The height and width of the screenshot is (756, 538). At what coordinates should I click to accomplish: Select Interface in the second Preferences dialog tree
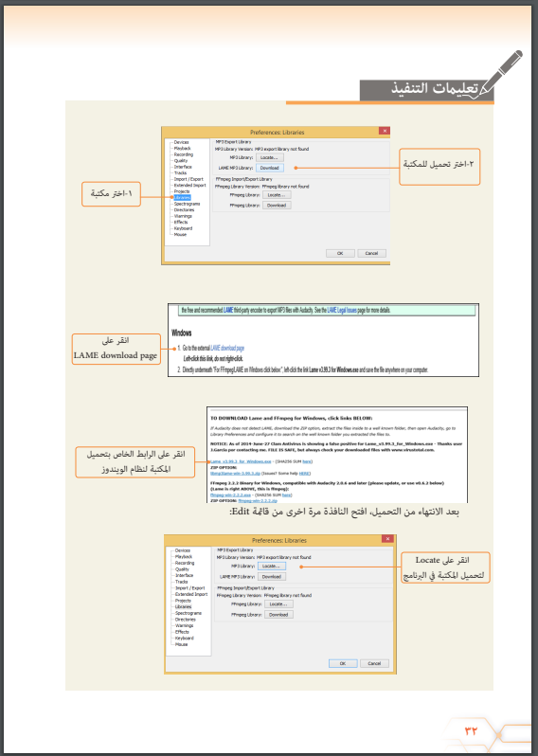(184, 575)
